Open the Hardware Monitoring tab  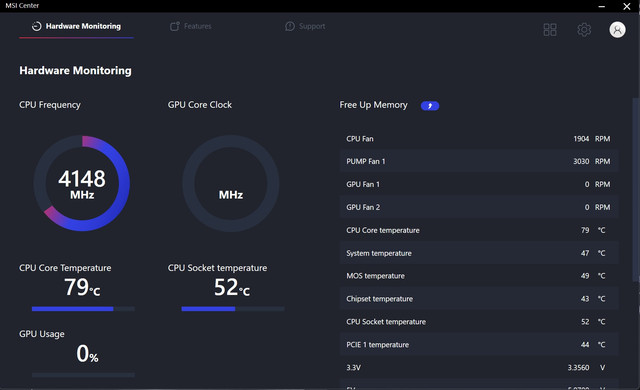pyautogui.click(x=76, y=26)
